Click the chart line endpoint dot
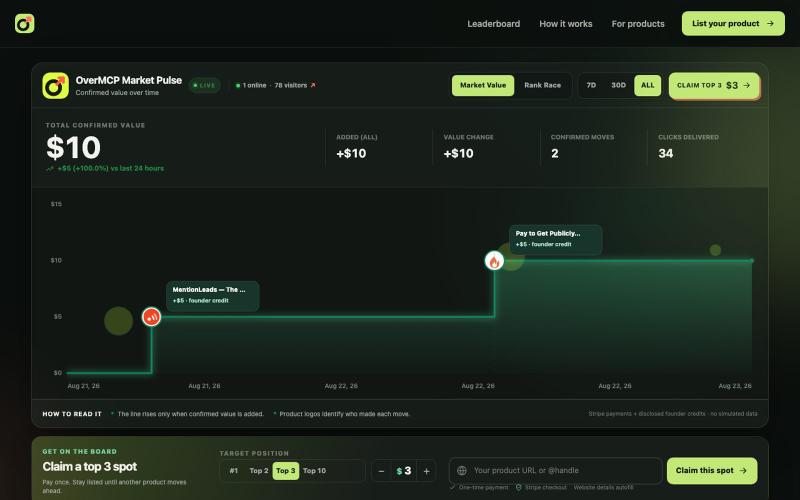Image resolution: width=800 pixels, height=500 pixels. click(752, 261)
